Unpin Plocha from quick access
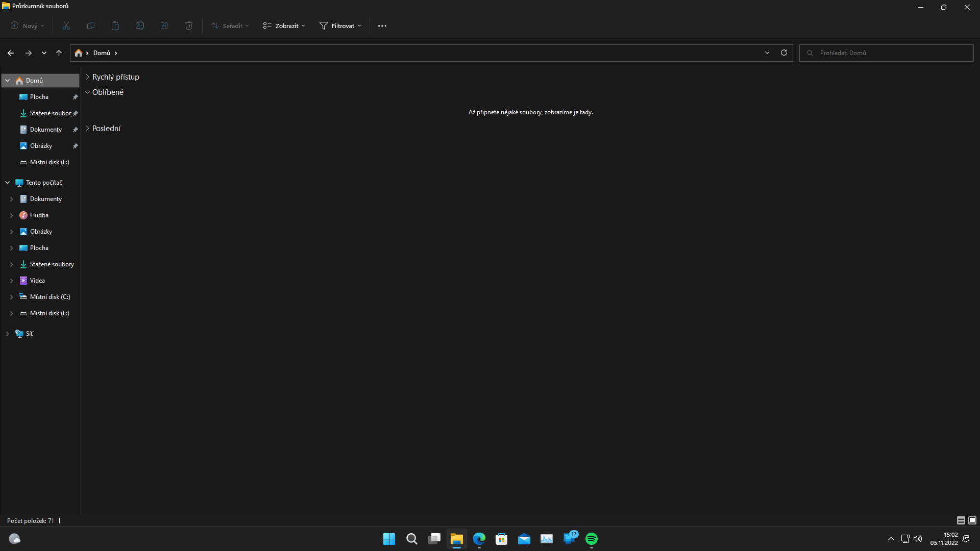Image resolution: width=980 pixels, height=551 pixels. click(75, 97)
